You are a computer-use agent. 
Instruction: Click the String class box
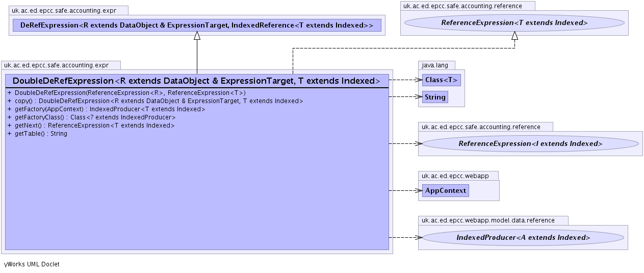pos(435,97)
